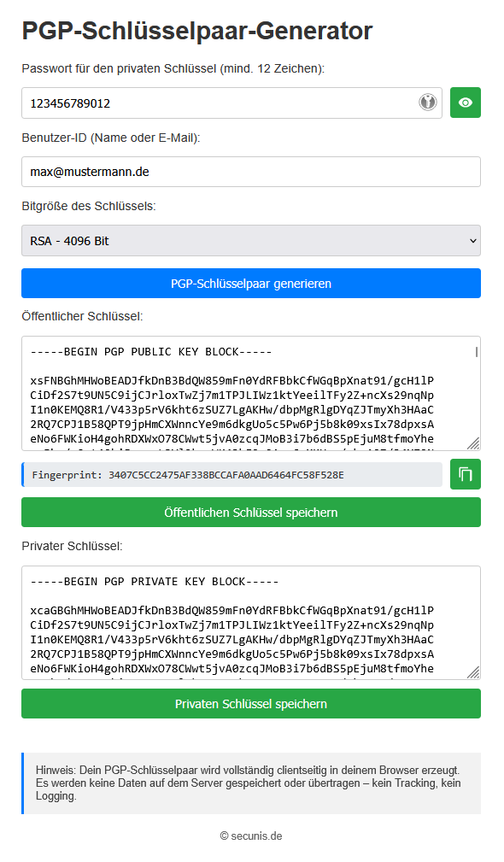Click the public key textarea scrollbar thumb

click(x=476, y=352)
